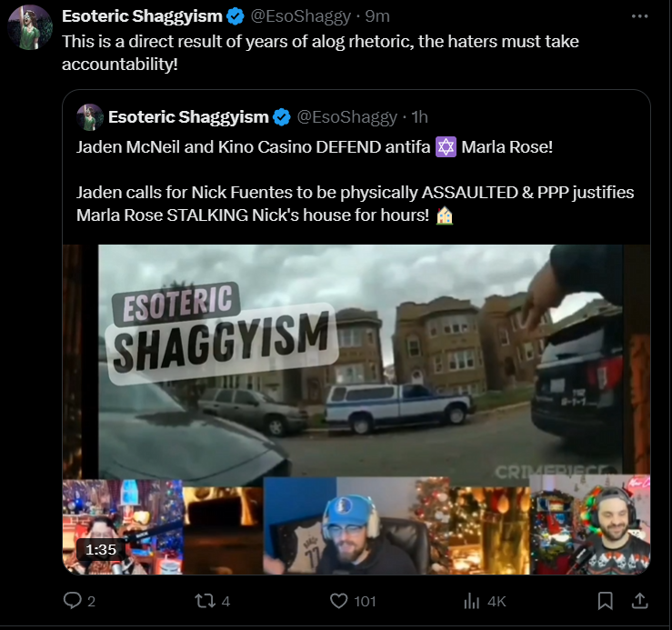
Task: Click the verified badge in the quoted post
Action: (282, 117)
